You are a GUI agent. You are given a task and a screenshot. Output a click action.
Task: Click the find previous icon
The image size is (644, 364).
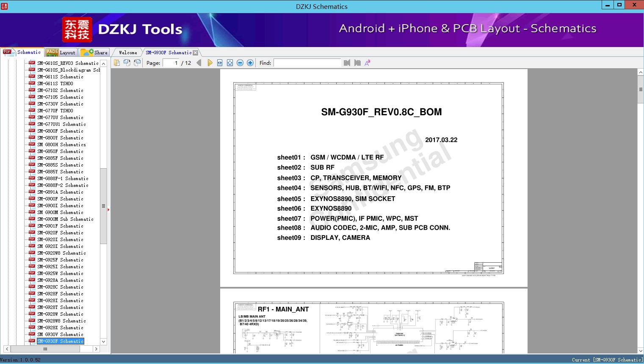pyautogui.click(x=347, y=63)
